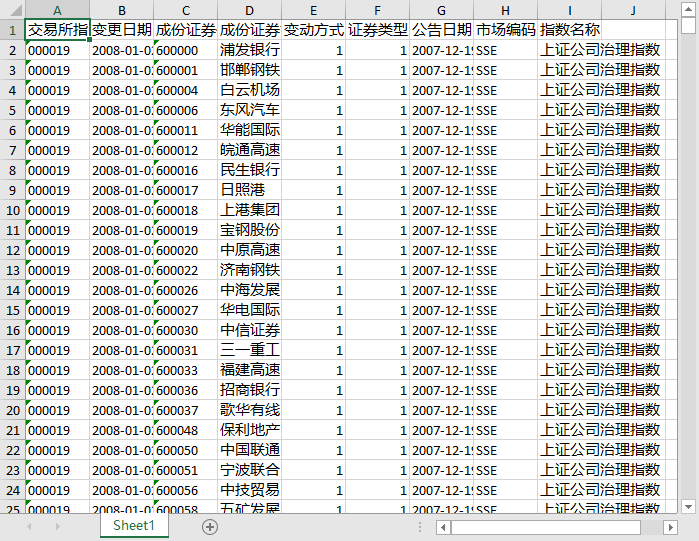
Task: Select cell 中技贸易
Action: coord(249,490)
